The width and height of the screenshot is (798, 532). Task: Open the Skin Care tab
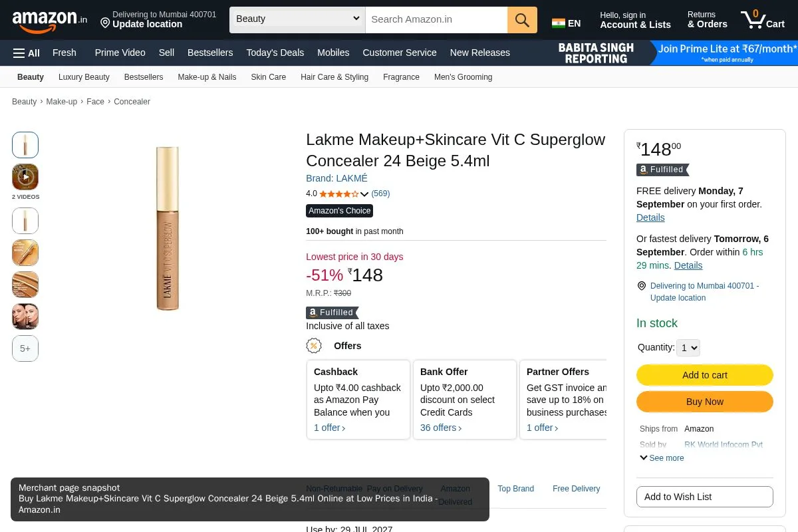pyautogui.click(x=269, y=77)
